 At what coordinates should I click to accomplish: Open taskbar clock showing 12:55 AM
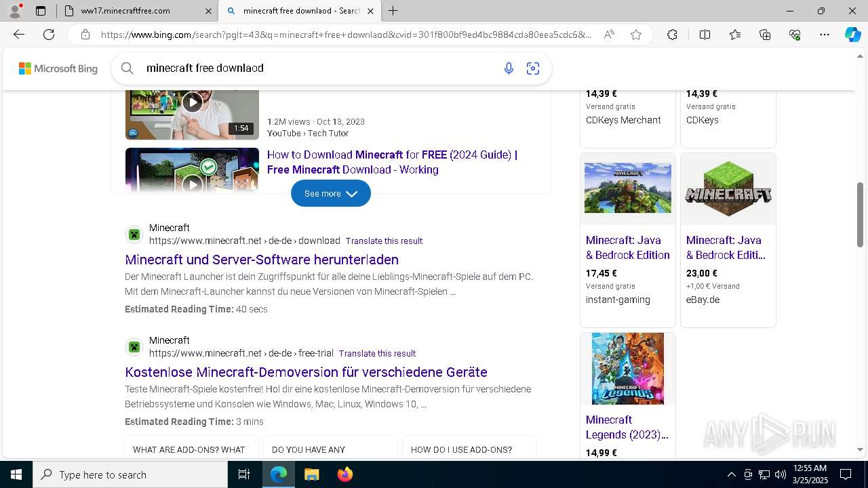point(809,474)
